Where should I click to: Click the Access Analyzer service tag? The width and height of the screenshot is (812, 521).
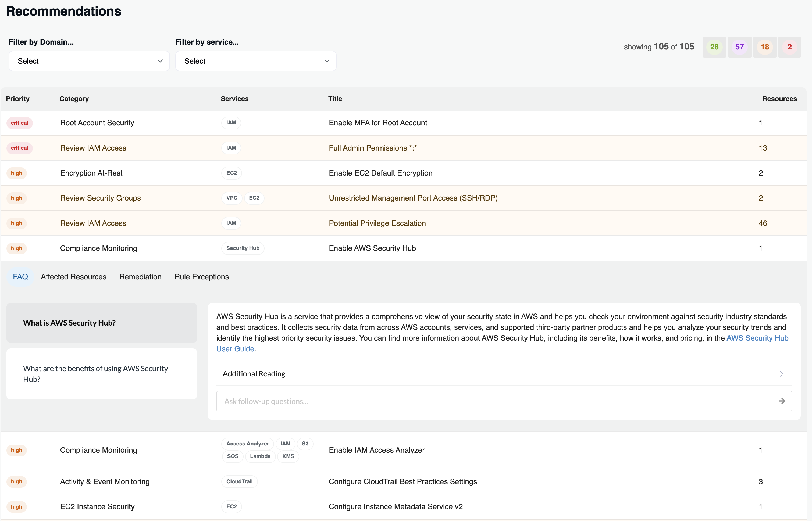[x=247, y=444]
